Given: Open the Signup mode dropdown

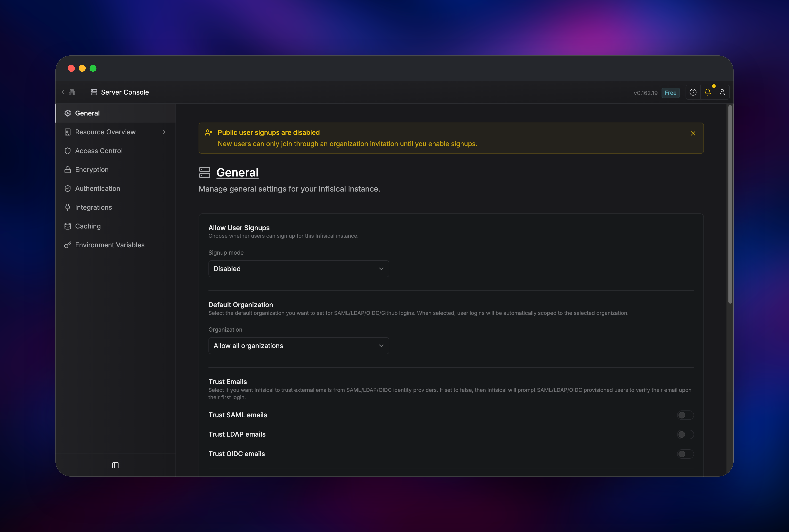Looking at the screenshot, I should (x=299, y=269).
